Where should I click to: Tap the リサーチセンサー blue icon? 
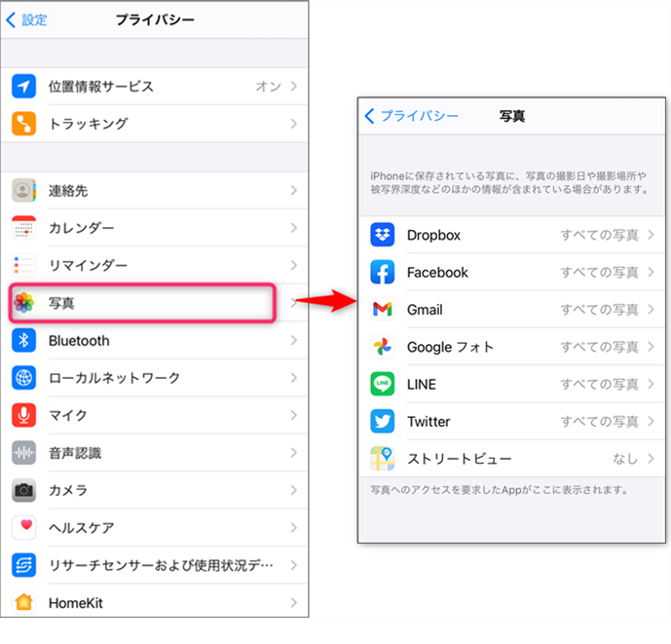pos(23,565)
